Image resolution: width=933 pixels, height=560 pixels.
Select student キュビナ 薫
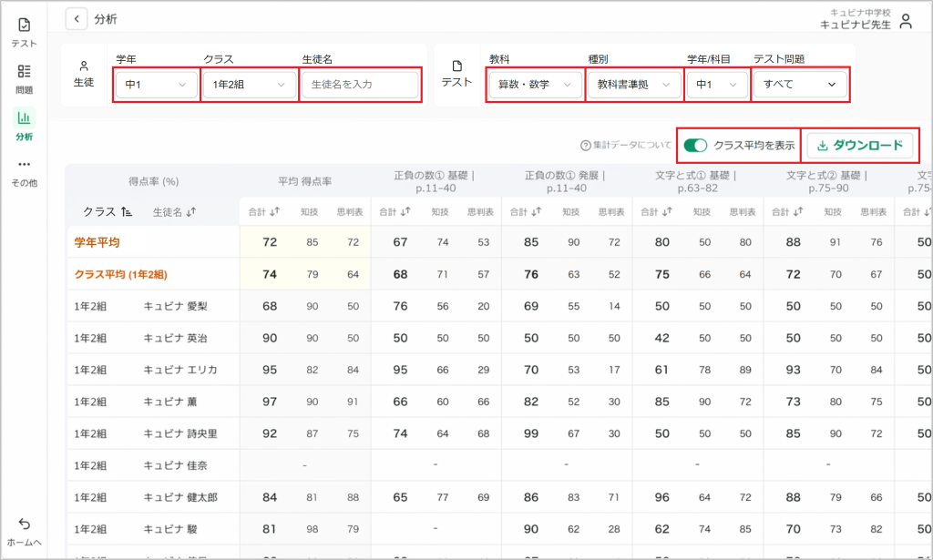170,402
